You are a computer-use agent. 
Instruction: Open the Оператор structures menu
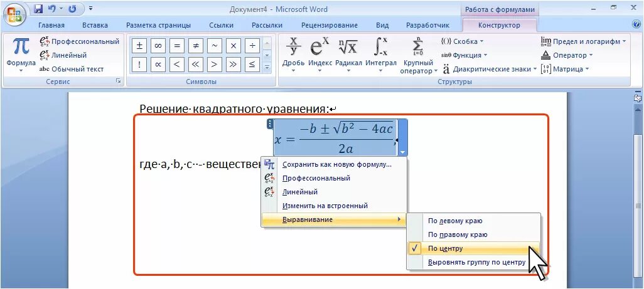click(x=567, y=55)
